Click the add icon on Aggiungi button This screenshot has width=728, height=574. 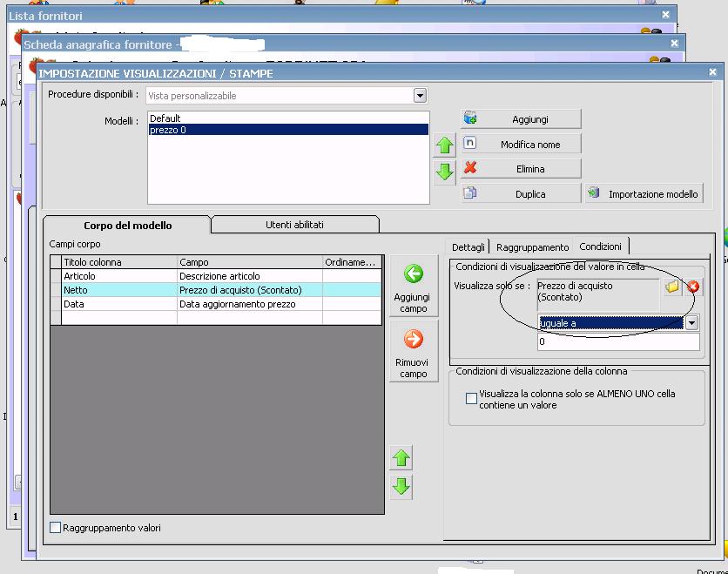click(470, 118)
